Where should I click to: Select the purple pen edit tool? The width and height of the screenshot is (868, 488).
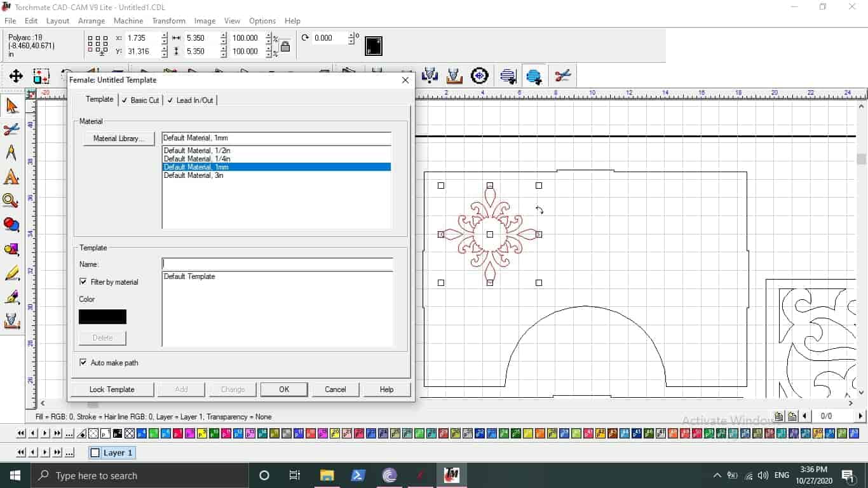pyautogui.click(x=11, y=297)
